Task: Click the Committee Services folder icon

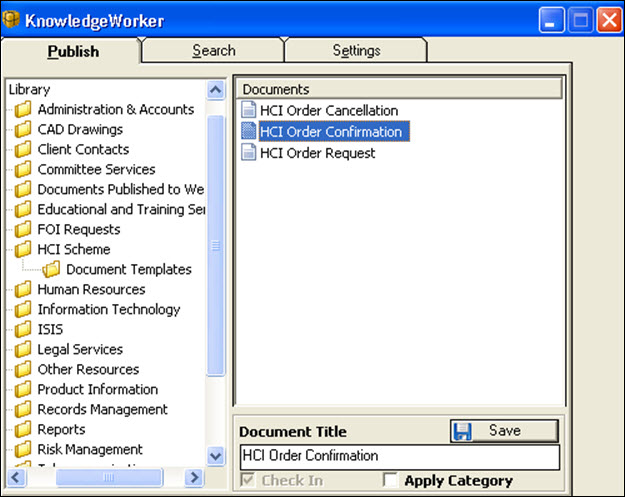Action: pyautogui.click(x=23, y=169)
